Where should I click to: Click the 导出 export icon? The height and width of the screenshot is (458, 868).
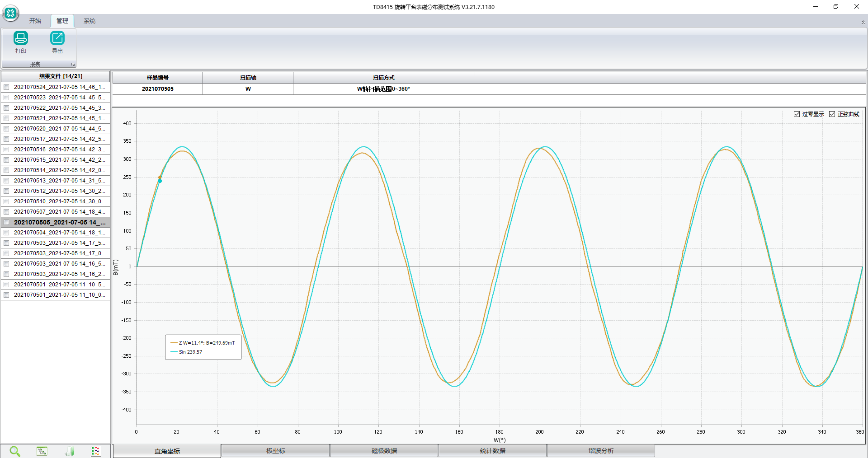(57, 38)
